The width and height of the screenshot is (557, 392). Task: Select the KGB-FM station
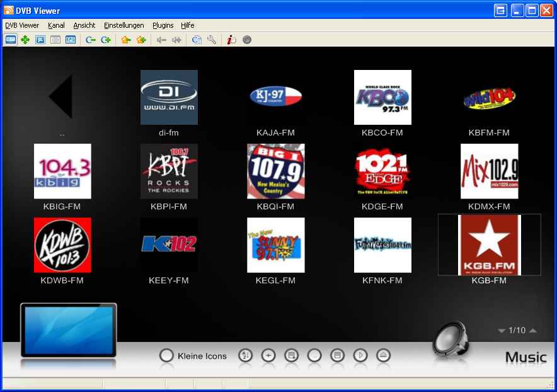pos(489,245)
